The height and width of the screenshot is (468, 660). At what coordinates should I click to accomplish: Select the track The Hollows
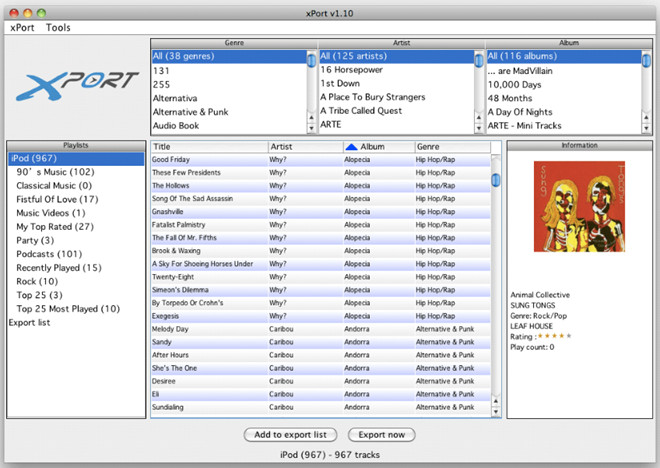(x=321, y=186)
